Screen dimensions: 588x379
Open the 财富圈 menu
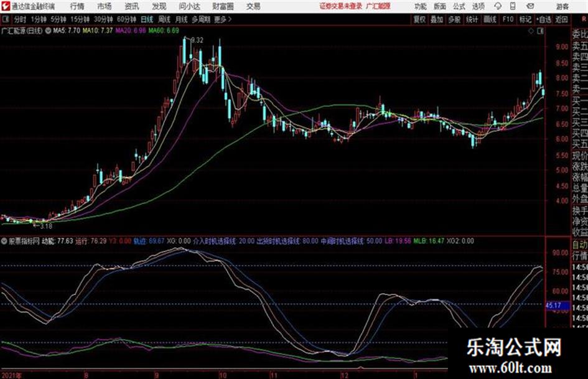[223, 6]
